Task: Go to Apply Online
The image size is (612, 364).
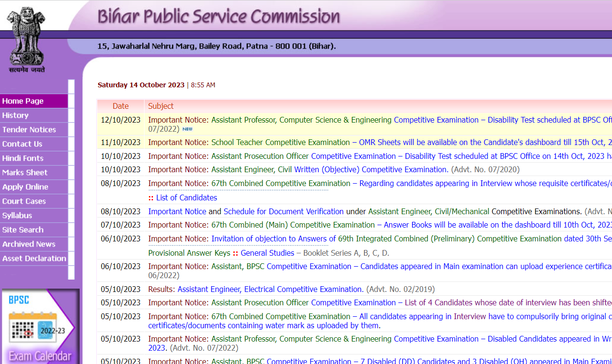Action: click(34, 187)
